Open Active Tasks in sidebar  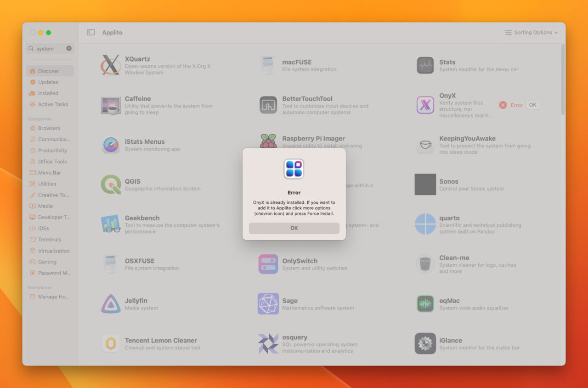point(52,104)
